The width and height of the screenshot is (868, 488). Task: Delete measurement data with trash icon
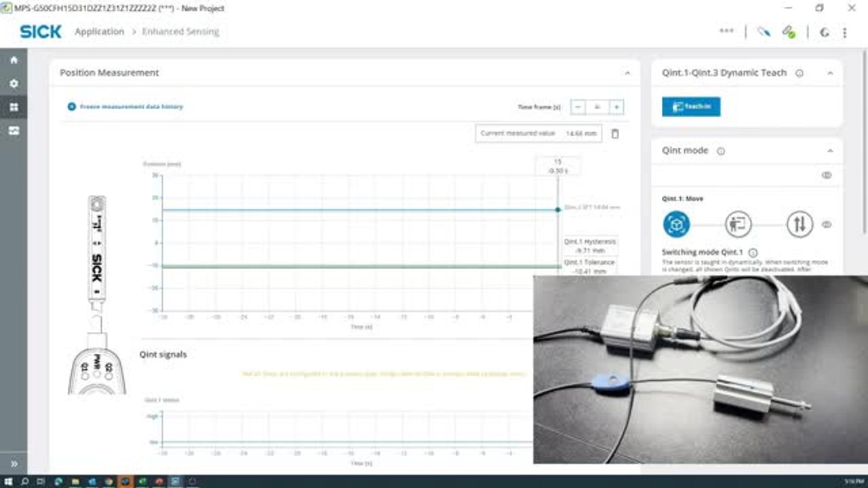(x=615, y=134)
